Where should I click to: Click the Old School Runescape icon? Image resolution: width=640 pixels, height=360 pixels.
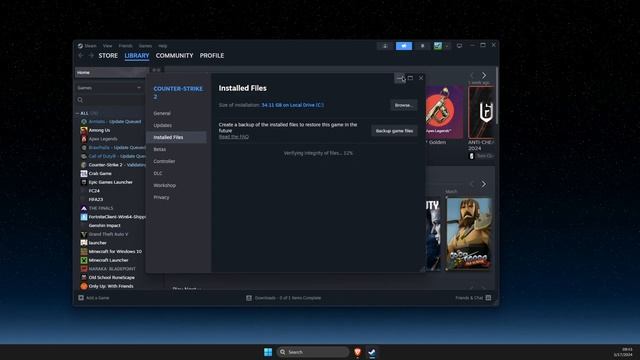point(84,278)
